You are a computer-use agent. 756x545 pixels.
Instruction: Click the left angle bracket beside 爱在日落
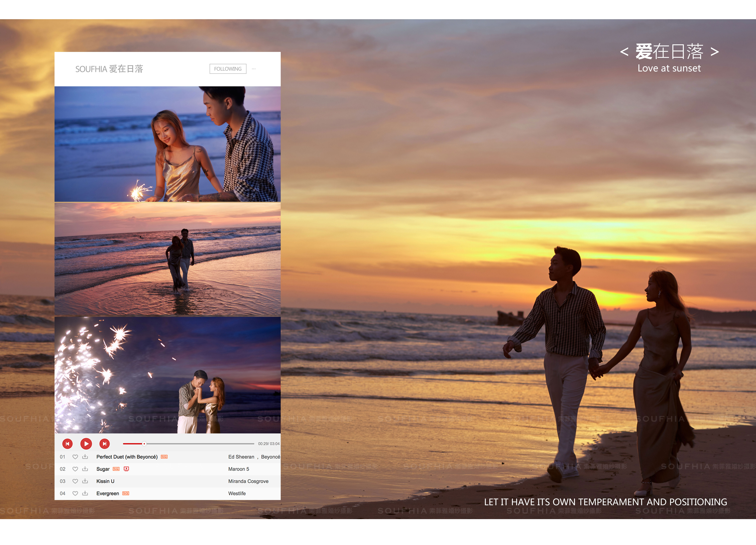(624, 52)
